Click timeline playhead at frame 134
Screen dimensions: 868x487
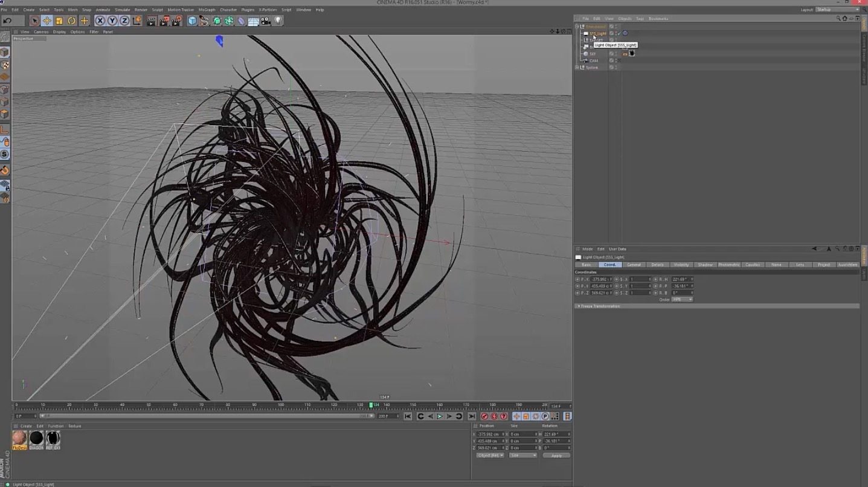point(371,405)
